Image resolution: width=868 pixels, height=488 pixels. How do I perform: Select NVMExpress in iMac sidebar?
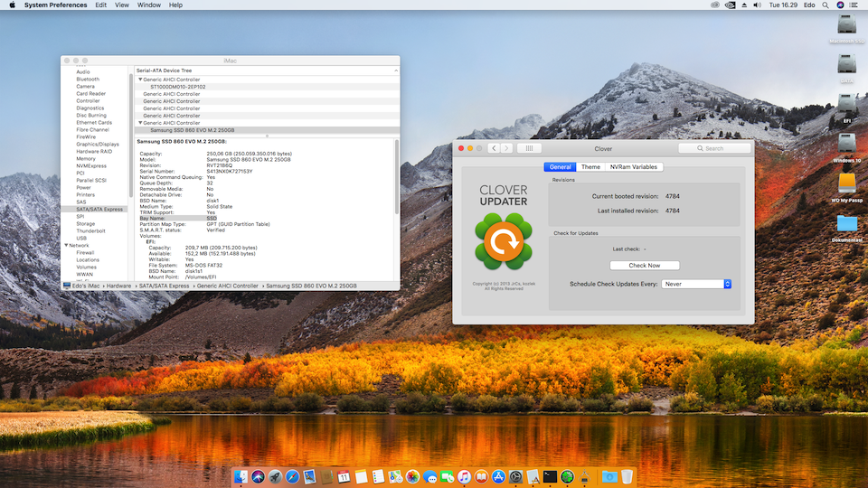coord(91,165)
